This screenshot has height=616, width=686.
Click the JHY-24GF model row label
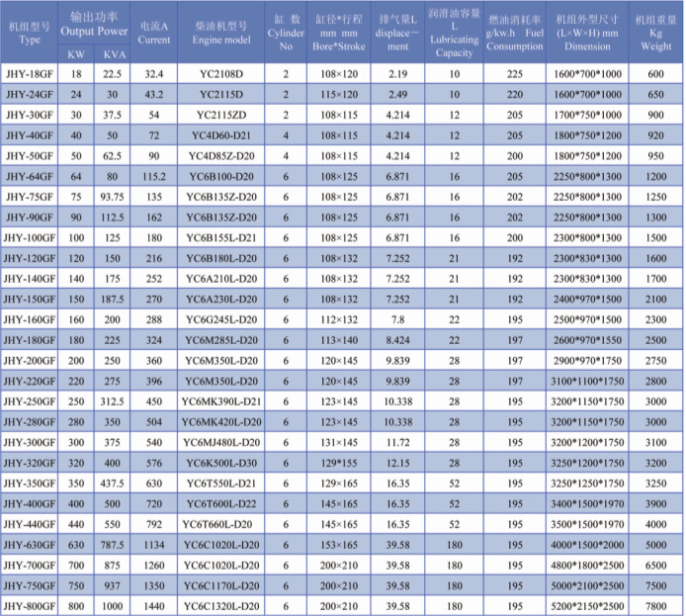[30, 95]
